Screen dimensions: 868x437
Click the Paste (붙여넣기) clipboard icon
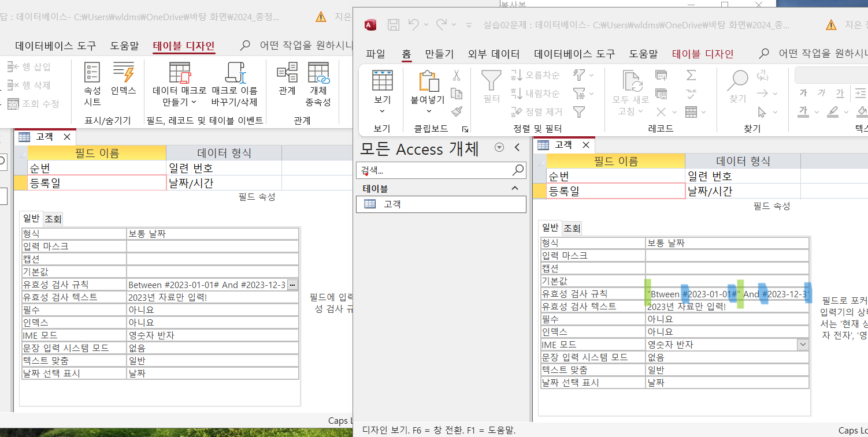coord(428,81)
